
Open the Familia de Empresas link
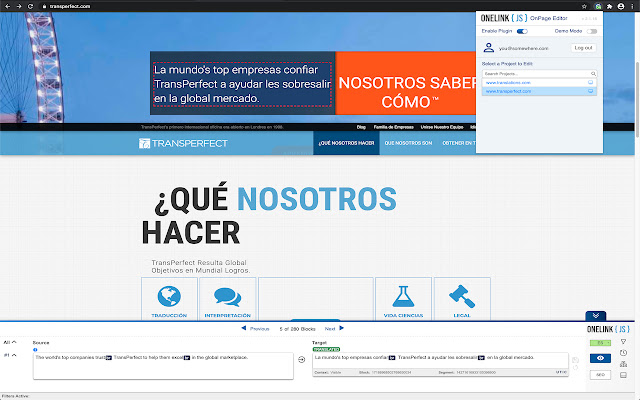click(393, 127)
